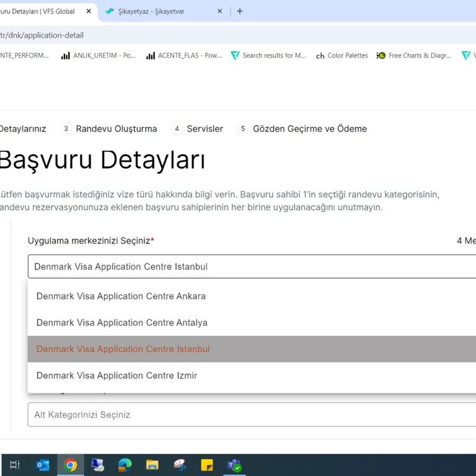The image size is (476, 476).
Task: Open the application centre combo box
Action: tap(252, 267)
